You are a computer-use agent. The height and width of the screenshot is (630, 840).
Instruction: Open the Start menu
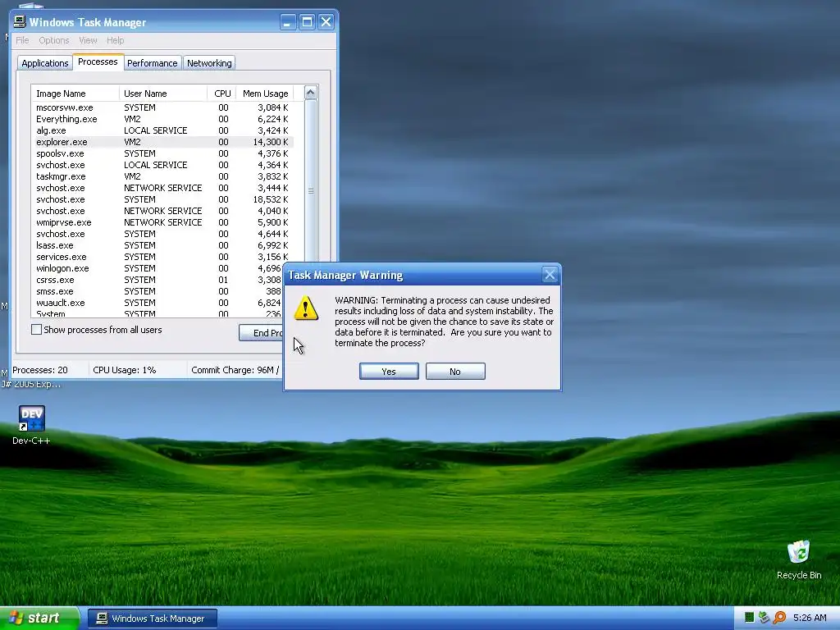click(39, 619)
